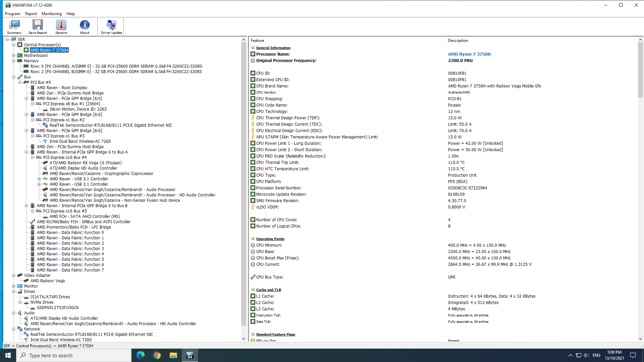Click the Memory module icon in tree
This screenshot has height=362, width=644.
(x=20, y=61)
